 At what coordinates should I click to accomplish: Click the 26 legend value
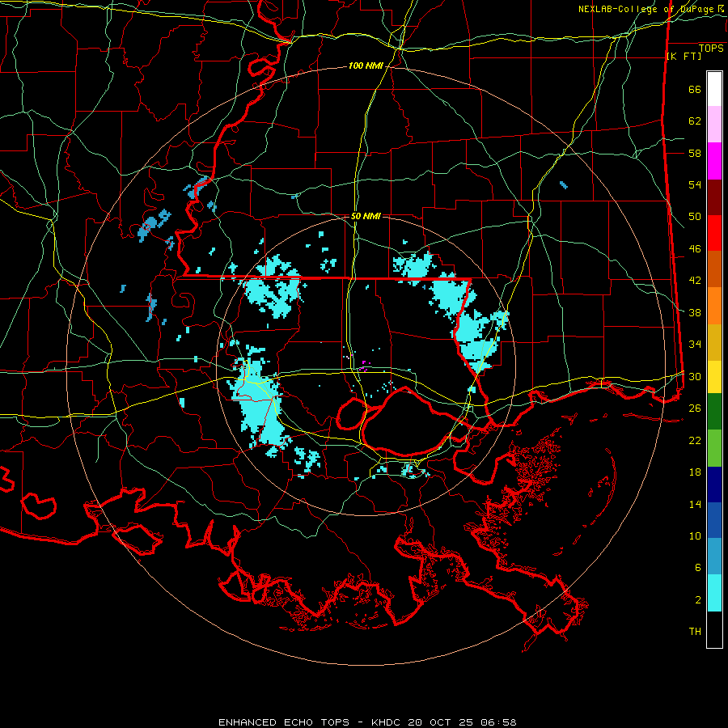click(695, 408)
